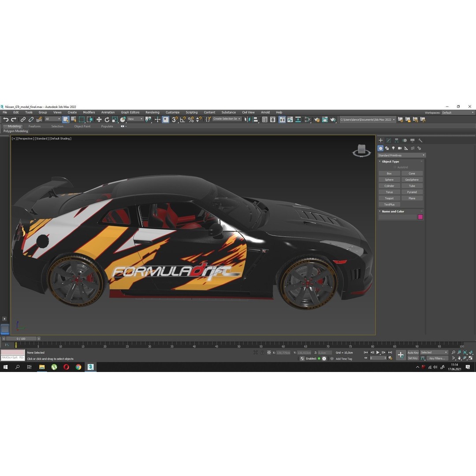Toggle Window/Crossing selection mode

[89, 119]
